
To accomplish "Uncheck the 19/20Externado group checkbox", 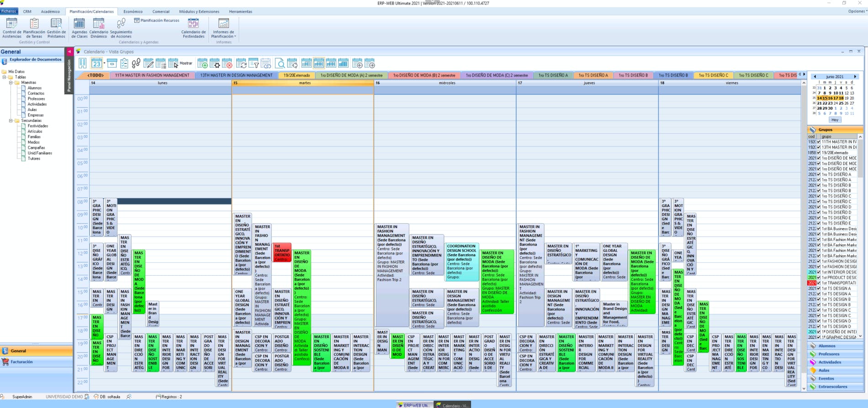I will tap(819, 153).
